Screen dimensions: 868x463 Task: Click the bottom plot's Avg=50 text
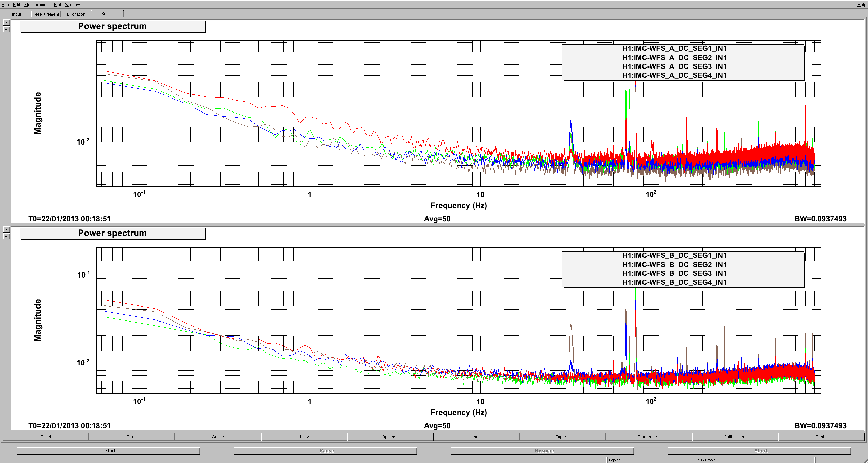click(x=437, y=426)
